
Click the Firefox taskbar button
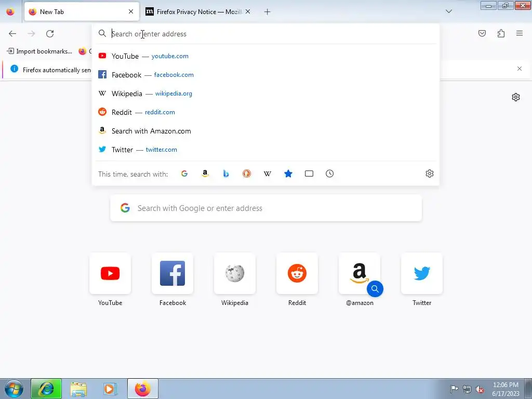143,389
